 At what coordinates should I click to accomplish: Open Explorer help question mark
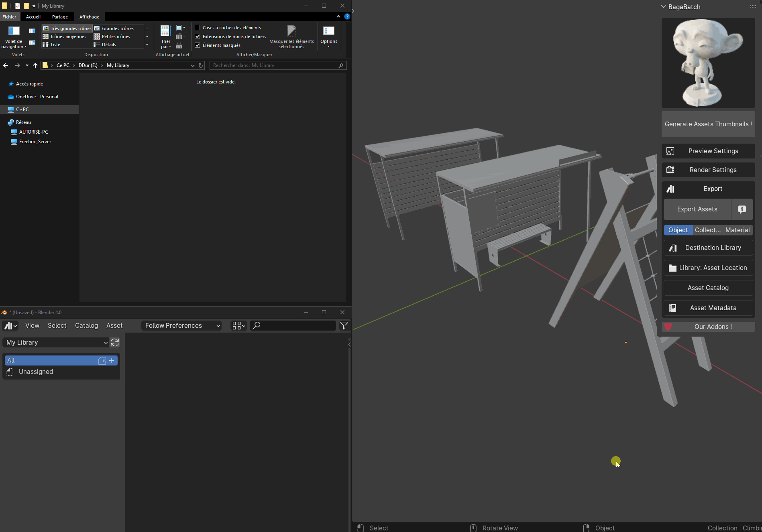tap(347, 17)
